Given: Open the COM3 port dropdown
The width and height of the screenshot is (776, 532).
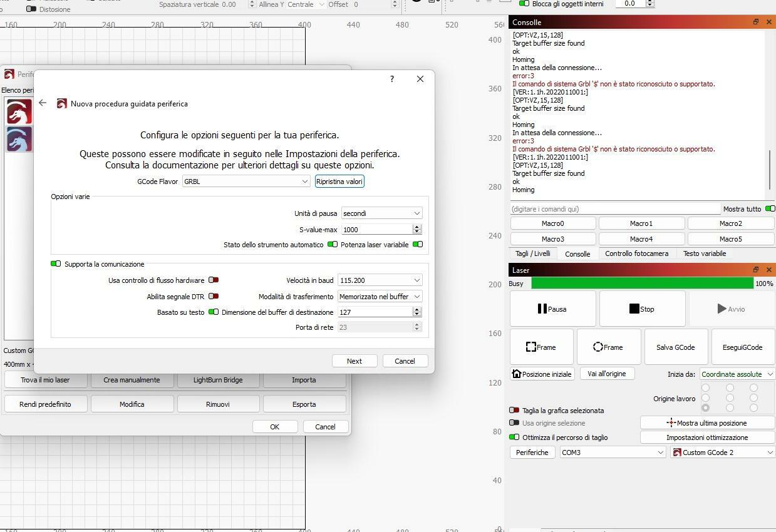Looking at the screenshot, I should click(x=613, y=453).
